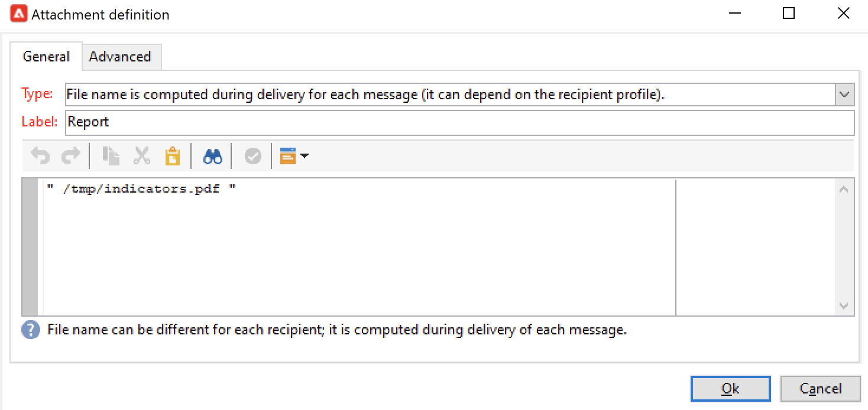Click the Cut scissors icon
Viewport: 868px width, 410px height.
(142, 156)
